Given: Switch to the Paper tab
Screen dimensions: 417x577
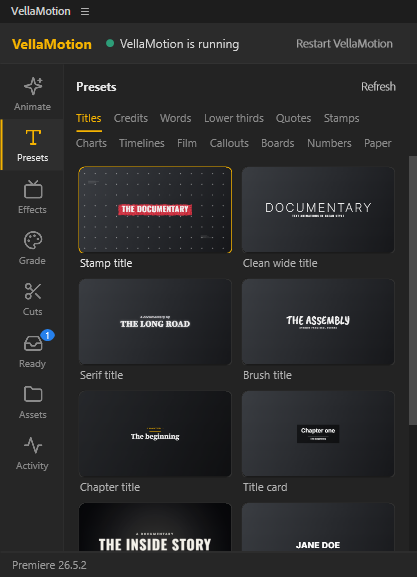Looking at the screenshot, I should pos(378,143).
